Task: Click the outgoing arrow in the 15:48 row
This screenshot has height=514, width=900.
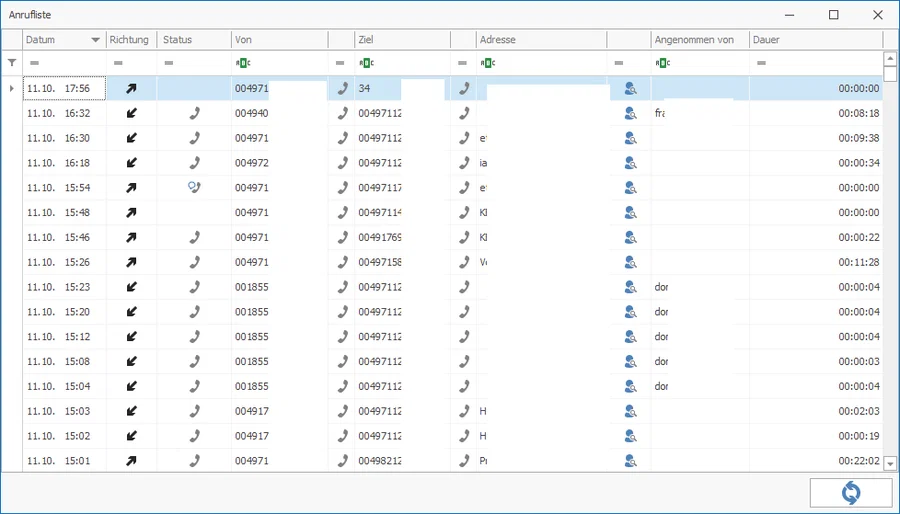Action: pyautogui.click(x=131, y=212)
